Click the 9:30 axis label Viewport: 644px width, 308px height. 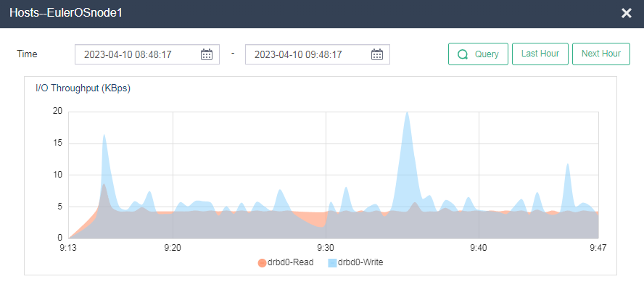point(326,248)
